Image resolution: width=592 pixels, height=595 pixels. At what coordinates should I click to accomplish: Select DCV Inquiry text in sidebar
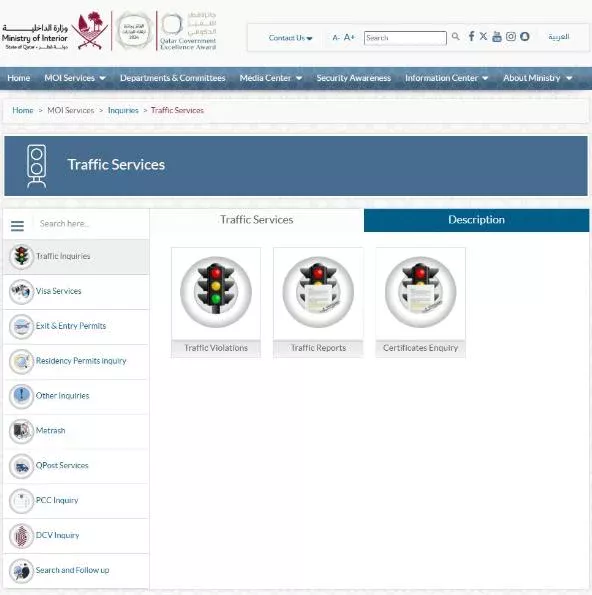58,536
